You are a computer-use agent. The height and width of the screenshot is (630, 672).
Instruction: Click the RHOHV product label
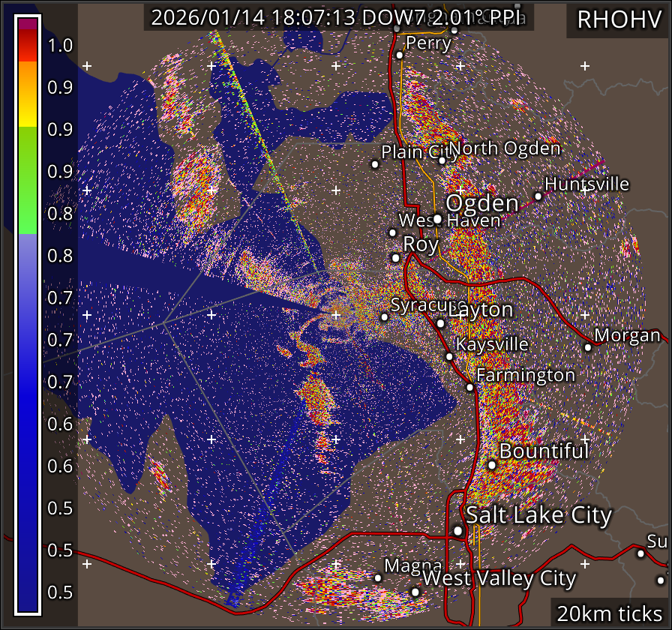616,19
